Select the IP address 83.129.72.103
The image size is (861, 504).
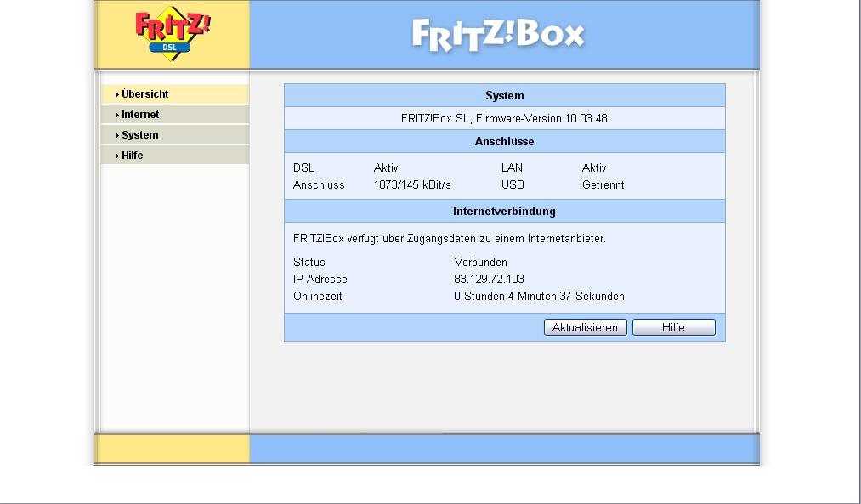(x=488, y=279)
